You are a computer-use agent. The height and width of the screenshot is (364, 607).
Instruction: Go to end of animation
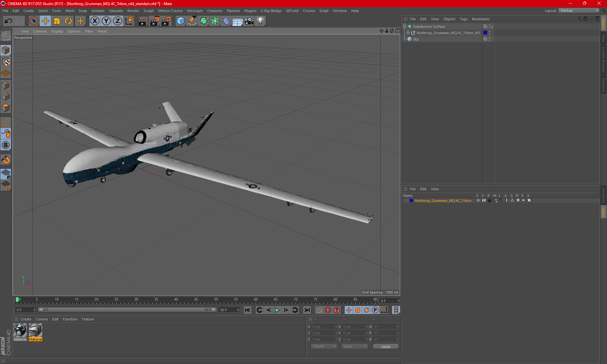tap(307, 310)
